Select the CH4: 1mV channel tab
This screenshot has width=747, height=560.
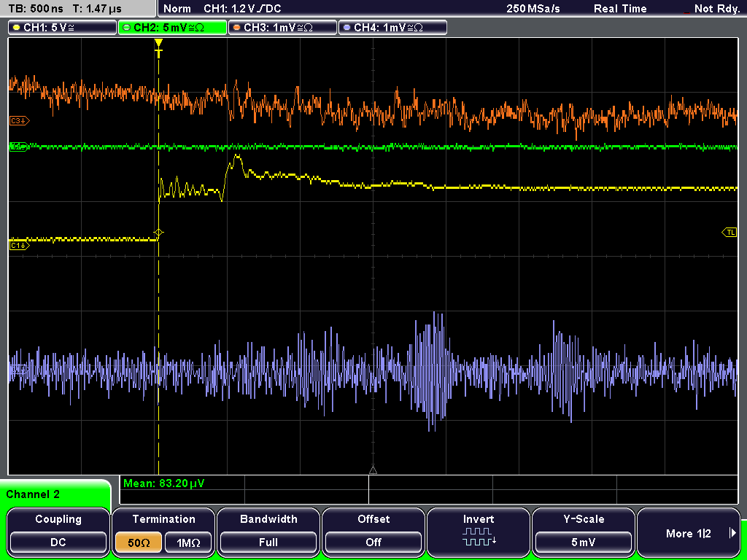(x=392, y=28)
